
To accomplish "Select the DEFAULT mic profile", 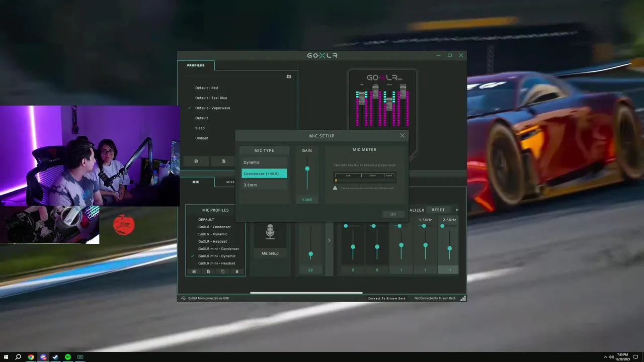I will click(x=206, y=220).
